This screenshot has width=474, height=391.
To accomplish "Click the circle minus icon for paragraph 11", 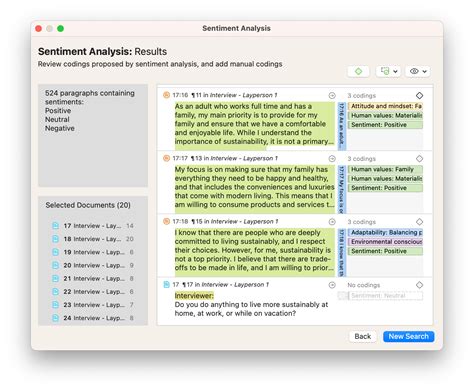I will (x=332, y=95).
